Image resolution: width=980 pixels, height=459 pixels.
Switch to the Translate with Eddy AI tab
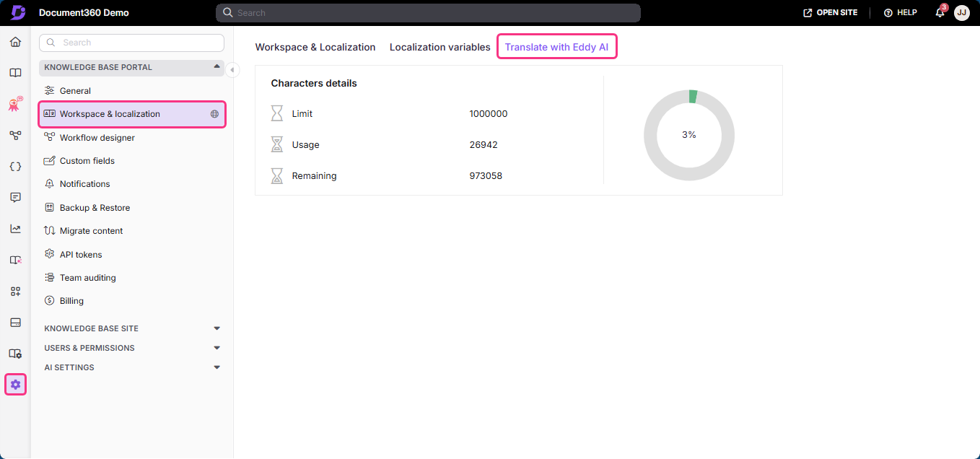tap(556, 46)
